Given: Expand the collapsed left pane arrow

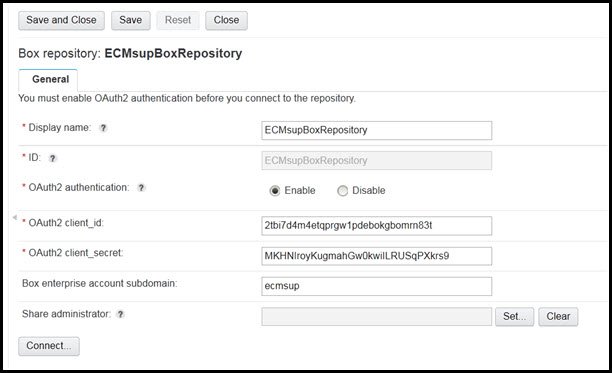Looking at the screenshot, I should click(14, 217).
